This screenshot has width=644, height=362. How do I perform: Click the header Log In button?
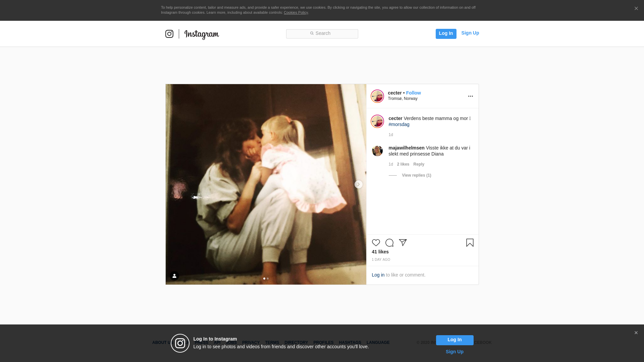pos(446,34)
